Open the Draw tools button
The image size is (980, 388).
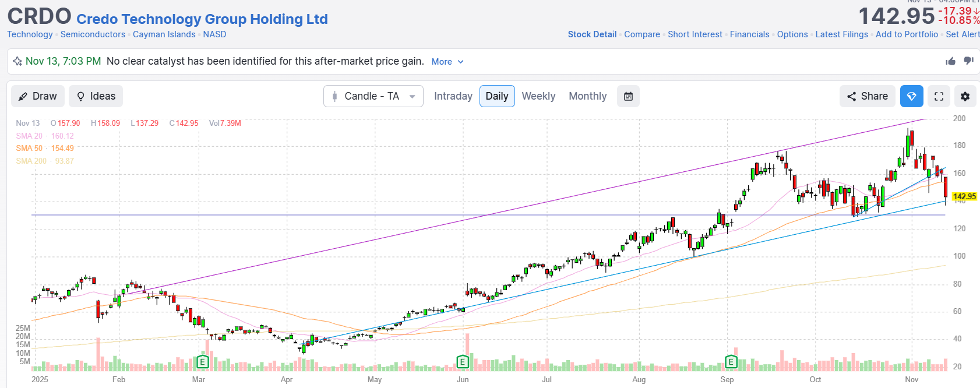point(38,96)
